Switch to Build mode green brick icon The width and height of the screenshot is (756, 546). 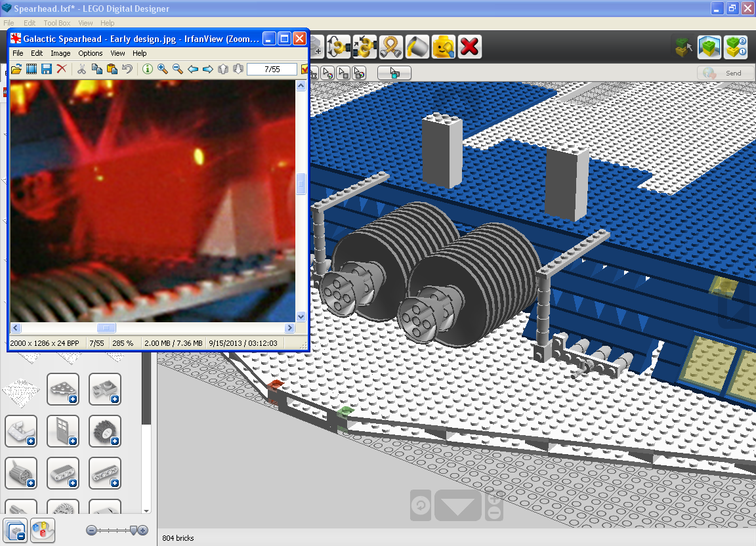pyautogui.click(x=683, y=47)
